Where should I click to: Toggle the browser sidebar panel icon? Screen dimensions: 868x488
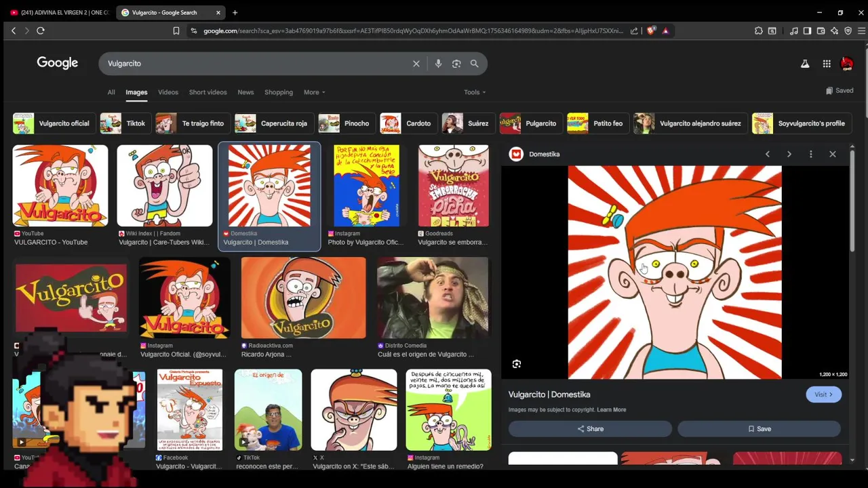[x=807, y=30]
